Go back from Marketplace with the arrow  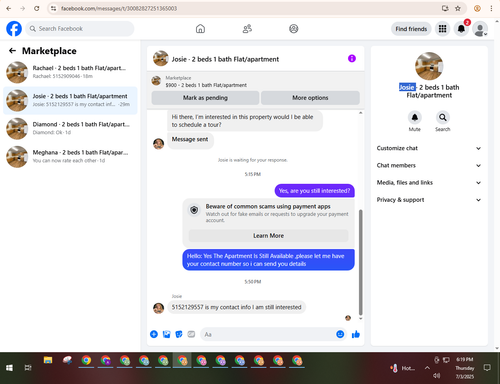12,51
